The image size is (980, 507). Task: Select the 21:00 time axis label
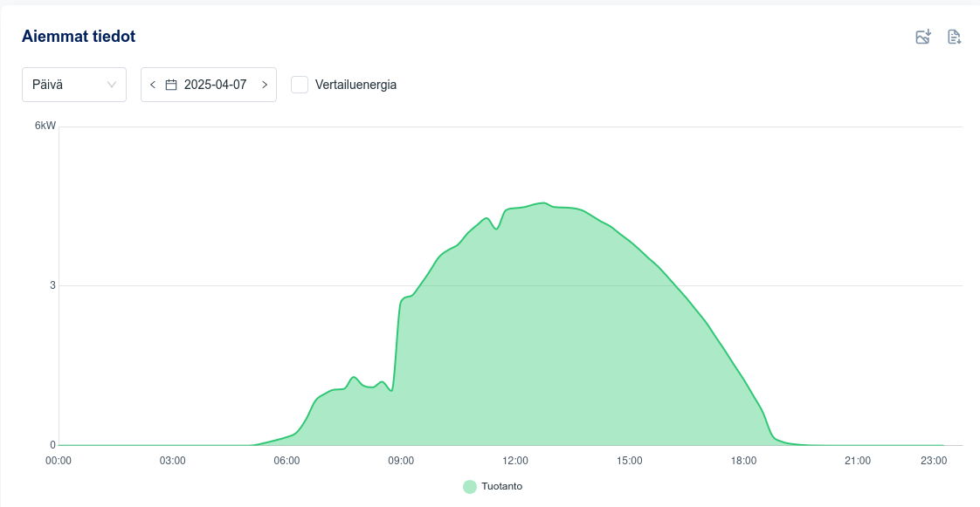[x=858, y=461]
